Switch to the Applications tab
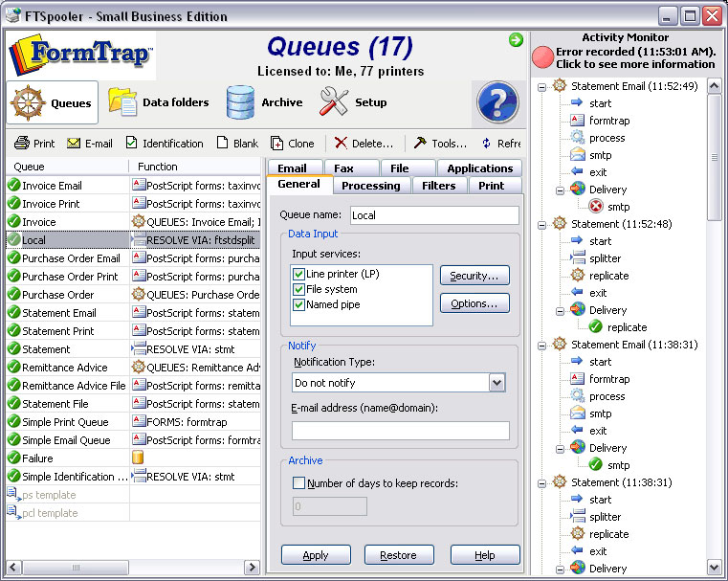The height and width of the screenshot is (581, 728). point(479,168)
